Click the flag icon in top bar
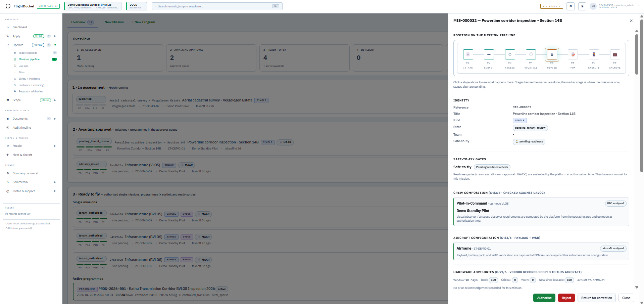The height and width of the screenshot is (304, 644). [x=571, y=6]
